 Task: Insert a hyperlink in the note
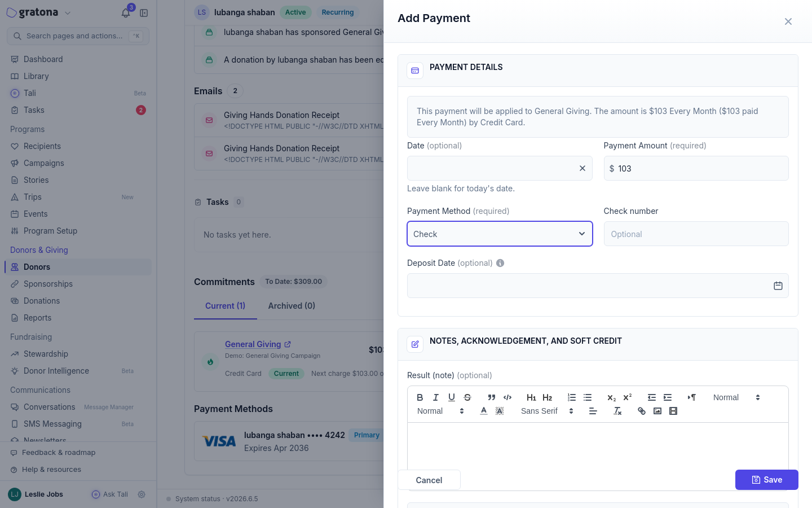[642, 411]
